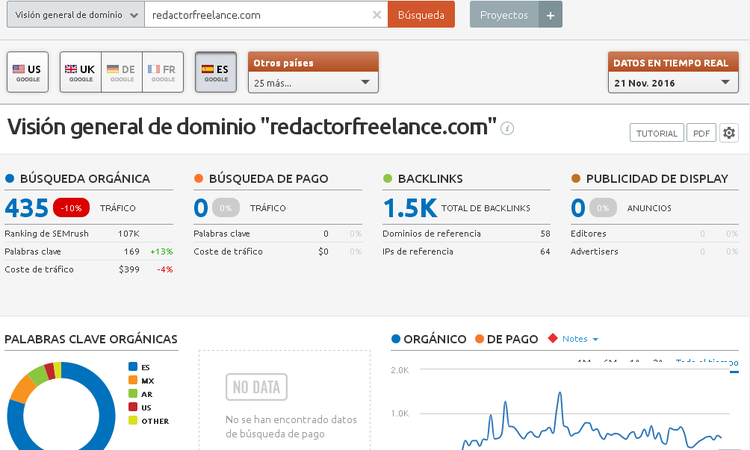Add new project with plus button
The width and height of the screenshot is (750, 450).
coord(550,15)
